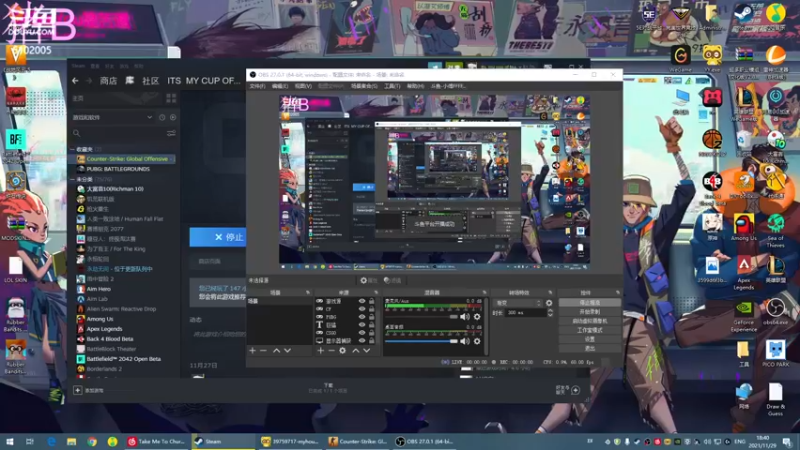This screenshot has width=800, height=450.
Task: Click Stop Streaming button in OBS controls
Action: point(590,303)
